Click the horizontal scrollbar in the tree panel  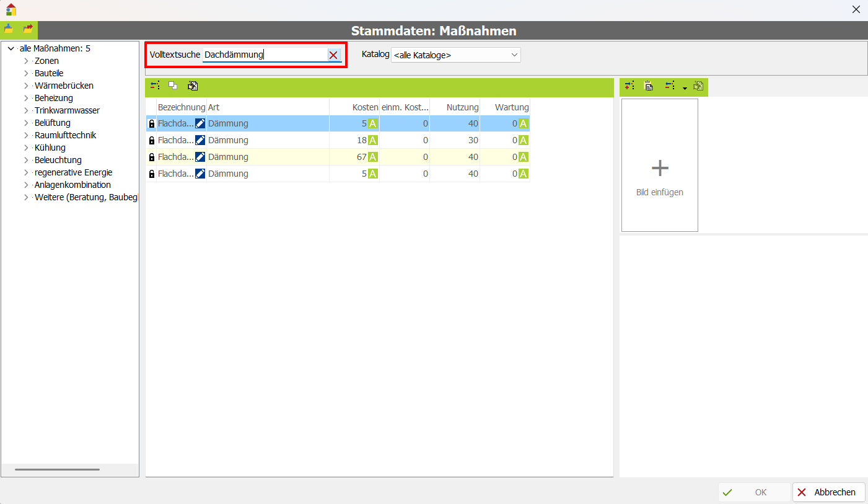pos(57,469)
